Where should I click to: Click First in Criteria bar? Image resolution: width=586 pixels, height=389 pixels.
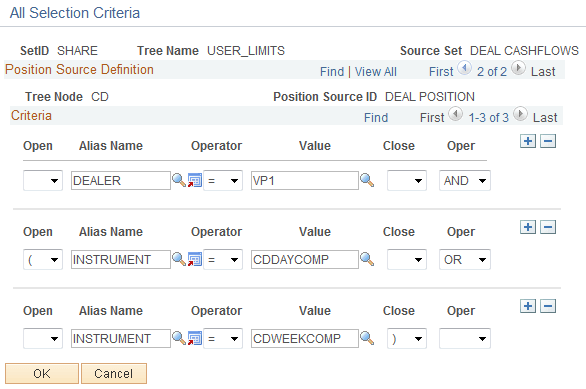[x=432, y=117]
